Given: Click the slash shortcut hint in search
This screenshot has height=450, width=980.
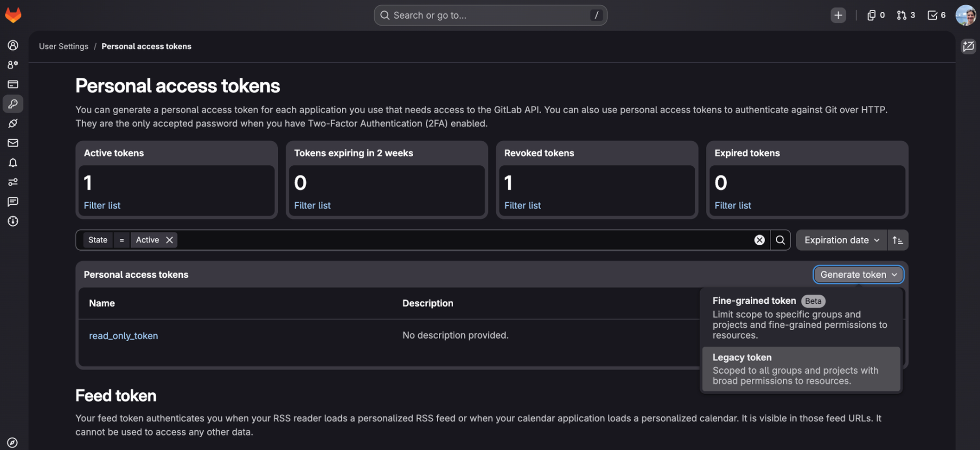Looking at the screenshot, I should (596, 15).
